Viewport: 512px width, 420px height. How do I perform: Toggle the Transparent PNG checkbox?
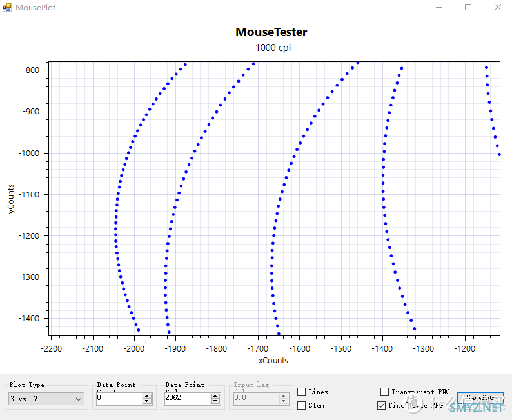[385, 392]
